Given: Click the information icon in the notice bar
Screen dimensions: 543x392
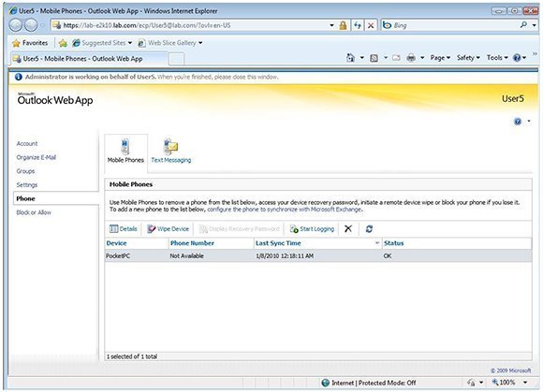Looking at the screenshot, I should coord(19,77).
